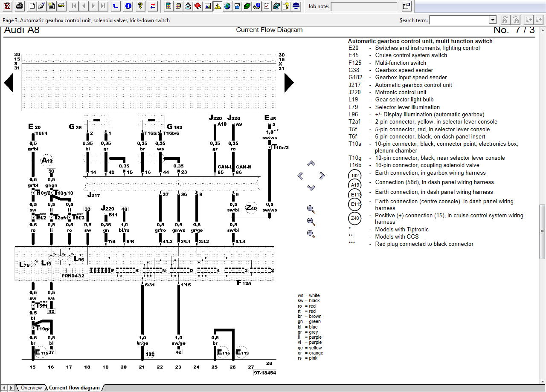Click the greyed previous page arrow in toolbar
This screenshot has height=392, width=546.
[84, 6]
